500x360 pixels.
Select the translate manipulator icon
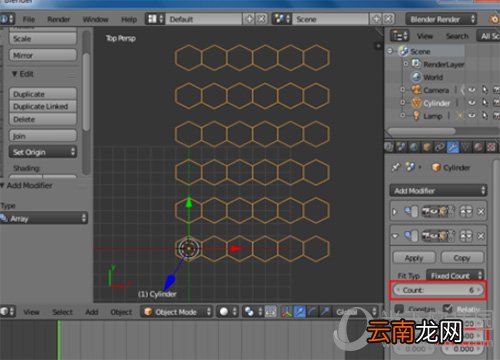(300, 312)
